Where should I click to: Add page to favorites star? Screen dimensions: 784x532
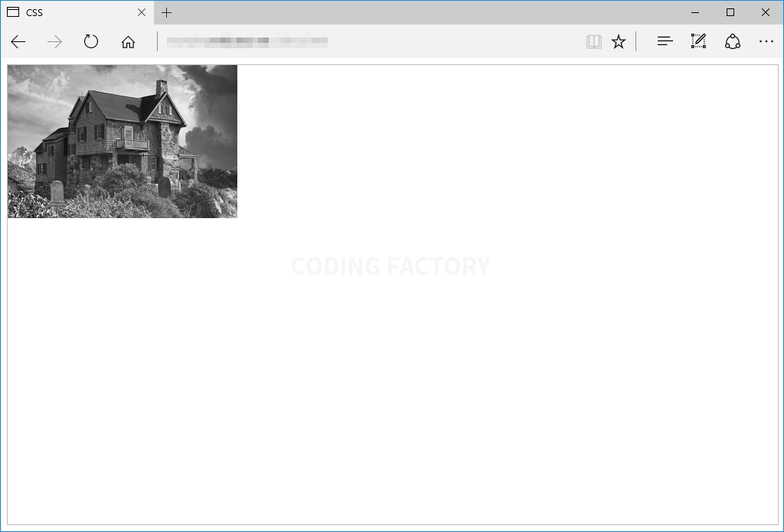point(619,41)
